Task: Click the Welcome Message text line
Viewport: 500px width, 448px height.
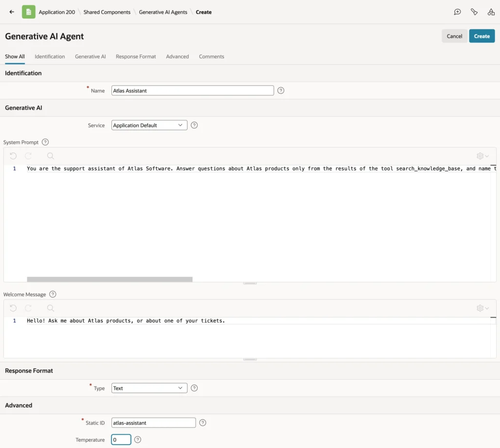Action: pos(125,320)
